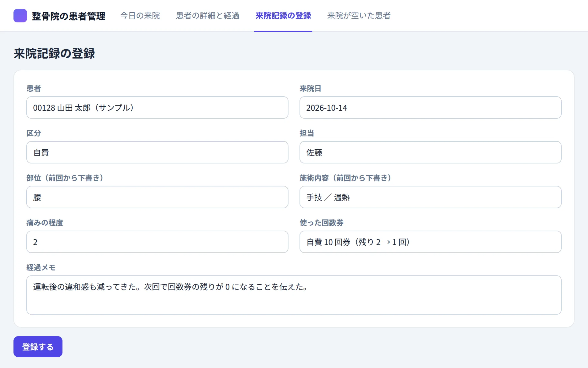Click the 施術内容 field with 手技／温熱

(x=430, y=197)
